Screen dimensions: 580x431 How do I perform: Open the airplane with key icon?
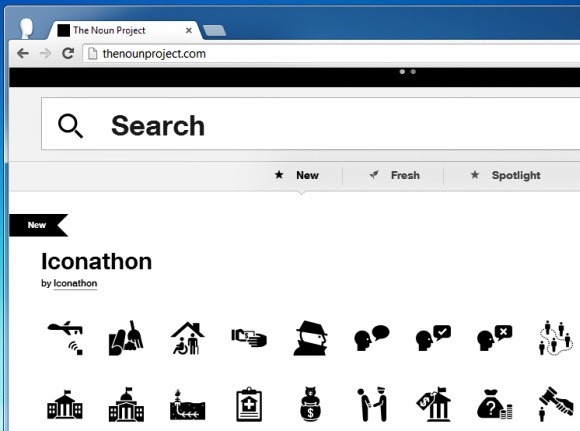pyautogui.click(x=65, y=339)
